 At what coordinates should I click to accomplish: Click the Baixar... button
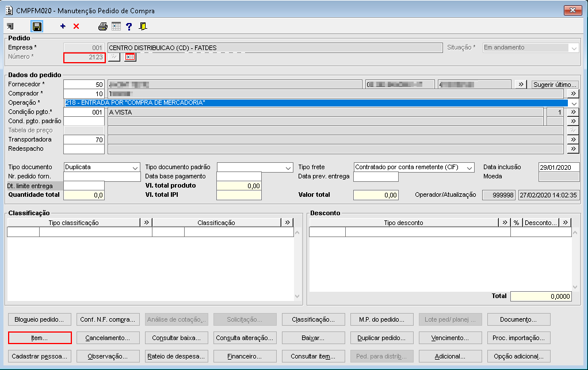tap(314, 338)
